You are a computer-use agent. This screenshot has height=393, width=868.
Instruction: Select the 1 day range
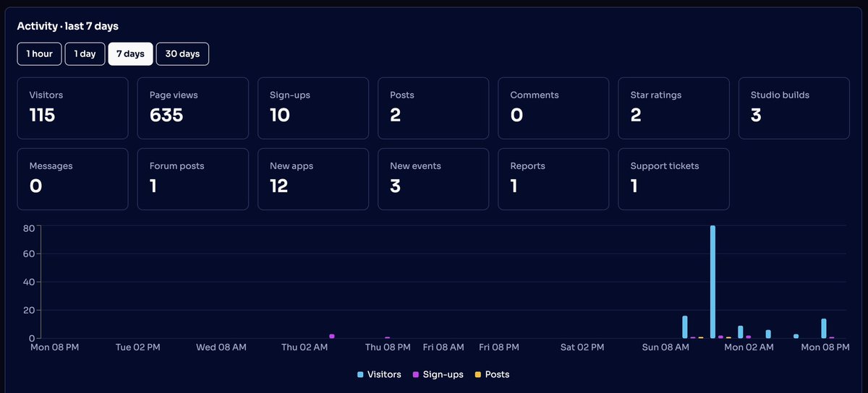(x=85, y=54)
